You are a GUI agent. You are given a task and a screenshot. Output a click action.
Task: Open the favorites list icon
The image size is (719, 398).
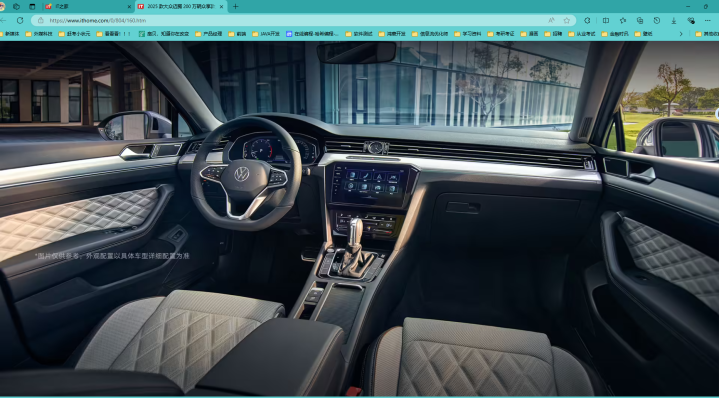pyautogui.click(x=623, y=20)
